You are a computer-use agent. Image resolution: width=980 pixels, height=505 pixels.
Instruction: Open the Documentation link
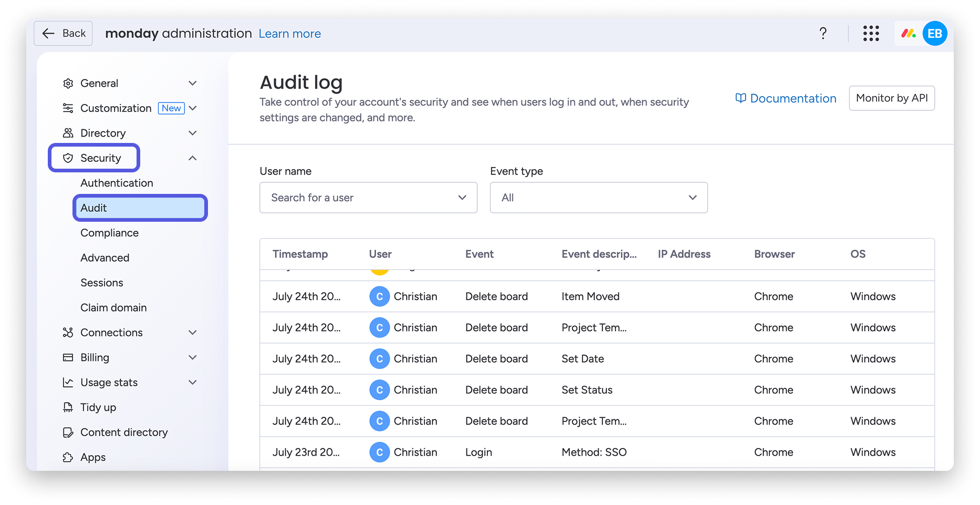tap(786, 98)
